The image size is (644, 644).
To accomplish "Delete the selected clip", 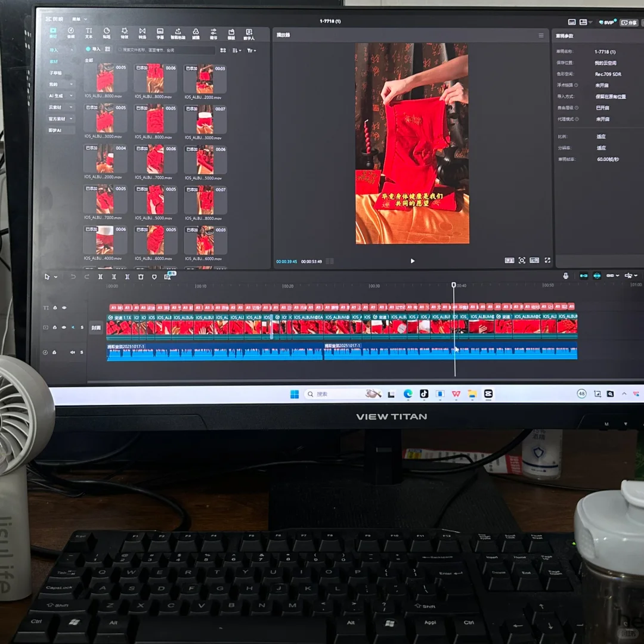I will (141, 277).
